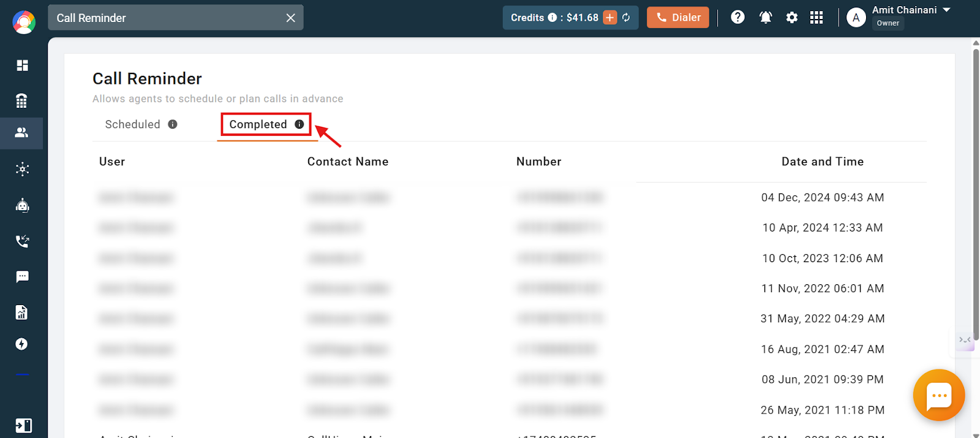Click the Date and Time column header
Screen dimensions: 980x438
823,162
